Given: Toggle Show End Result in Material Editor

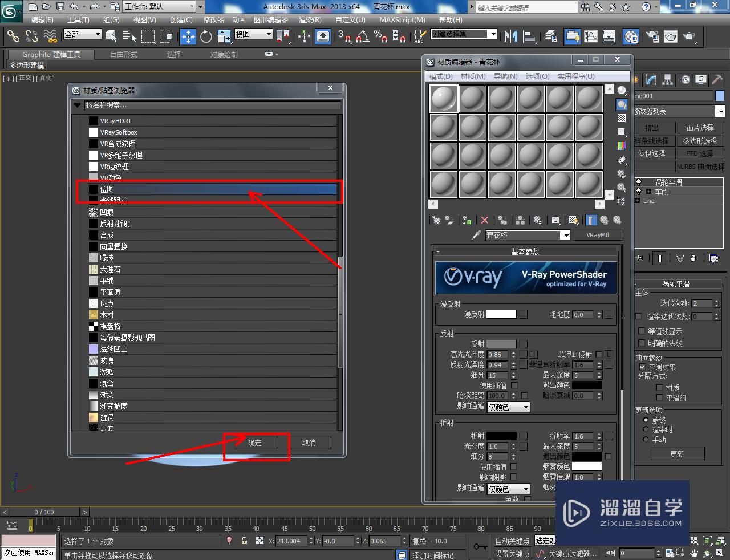Looking at the screenshot, I should [x=591, y=220].
